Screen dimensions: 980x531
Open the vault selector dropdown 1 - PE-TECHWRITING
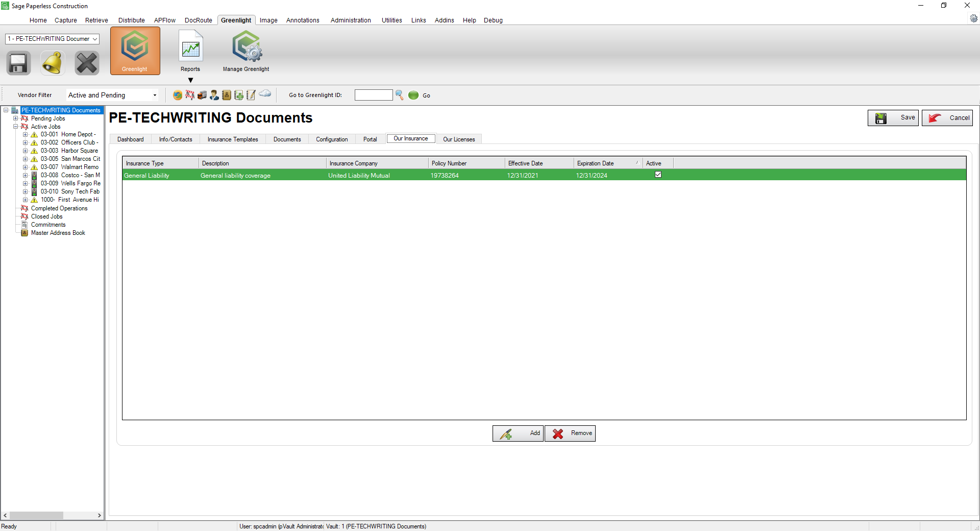pos(52,39)
